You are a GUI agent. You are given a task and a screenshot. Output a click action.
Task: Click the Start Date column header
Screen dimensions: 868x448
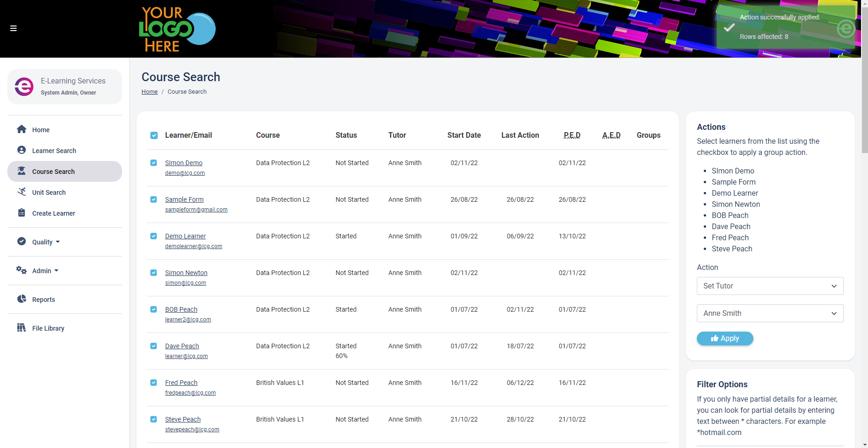[x=464, y=135]
